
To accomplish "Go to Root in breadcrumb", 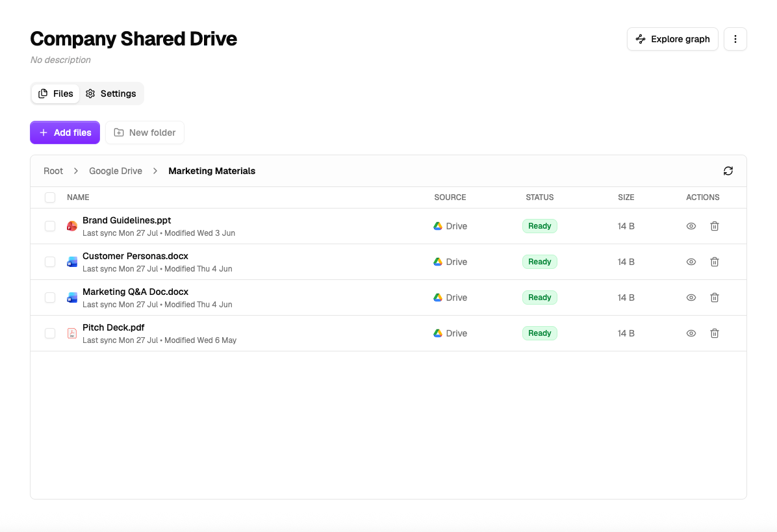I will pos(53,171).
